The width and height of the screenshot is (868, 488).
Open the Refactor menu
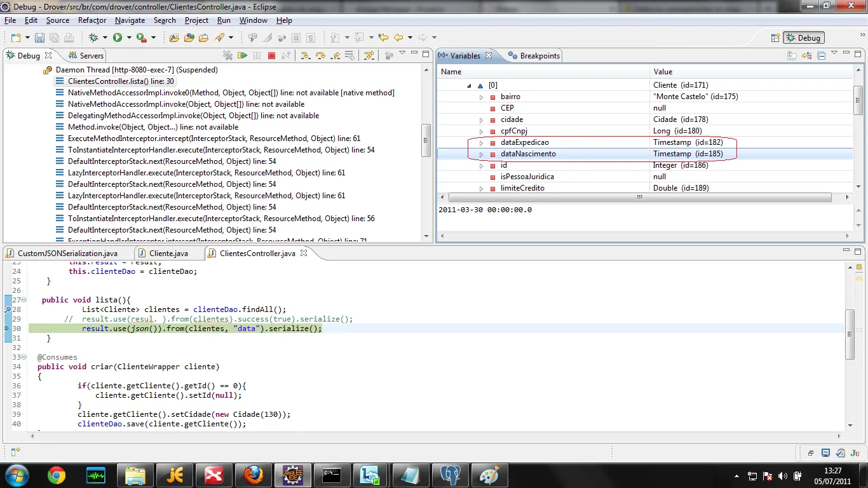click(x=92, y=20)
